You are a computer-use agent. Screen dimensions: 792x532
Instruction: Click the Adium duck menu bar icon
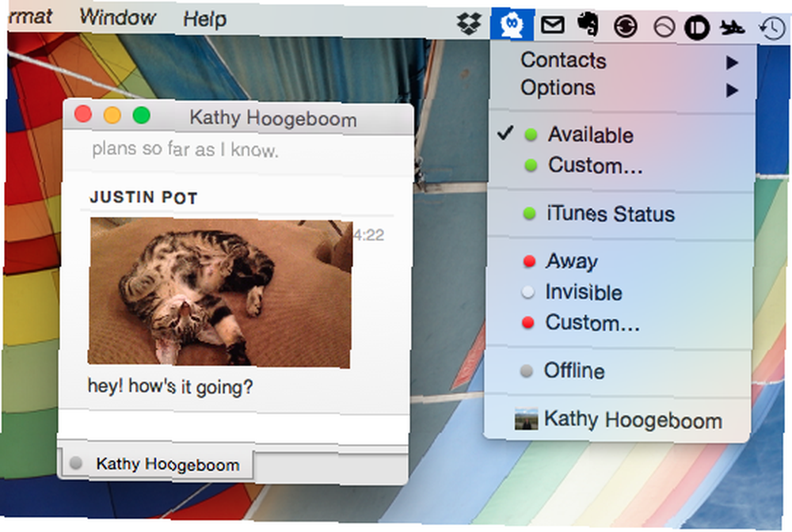click(512, 24)
